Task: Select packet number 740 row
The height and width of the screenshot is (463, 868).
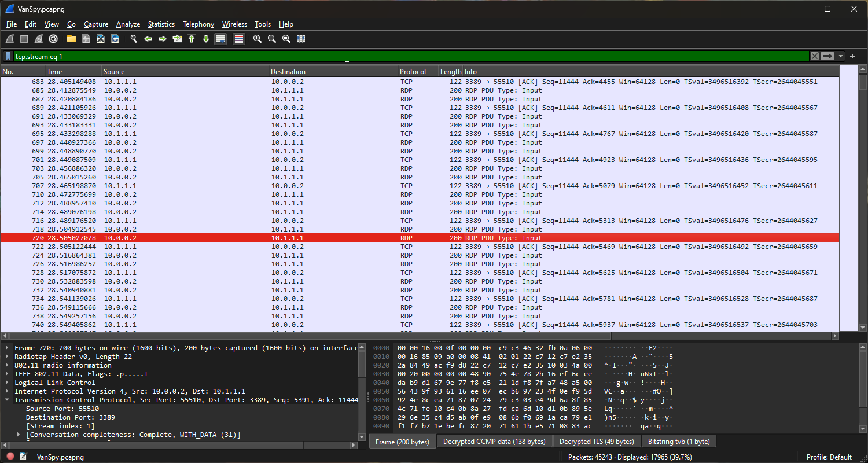Action: (420, 325)
